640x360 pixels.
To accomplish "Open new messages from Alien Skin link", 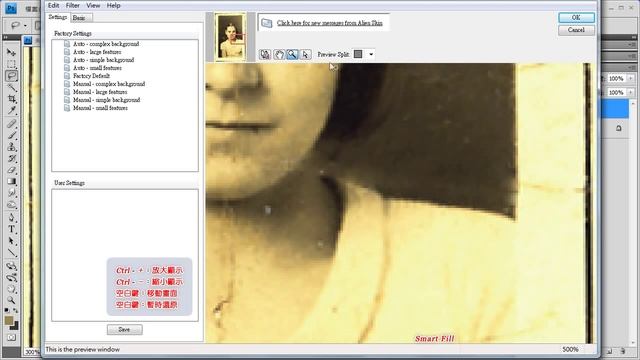I will coord(330,23).
